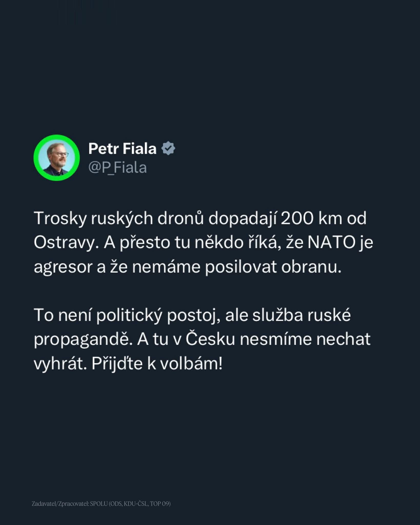Click "ODS" in the footer disclaimer
Viewport: 420px width, 525px height.
click(x=116, y=504)
